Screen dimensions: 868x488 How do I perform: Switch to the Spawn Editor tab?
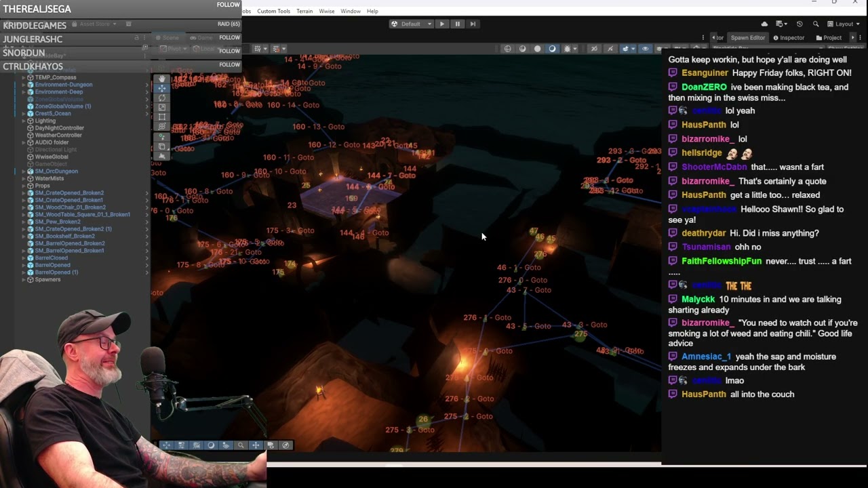pos(747,38)
